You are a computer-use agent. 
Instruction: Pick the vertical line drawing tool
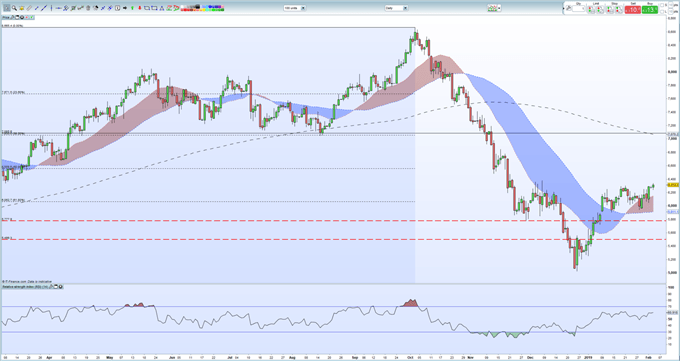coord(51,8)
